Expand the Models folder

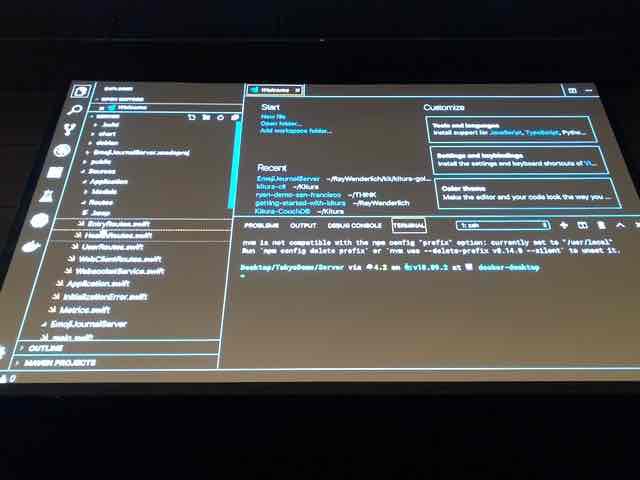point(104,191)
